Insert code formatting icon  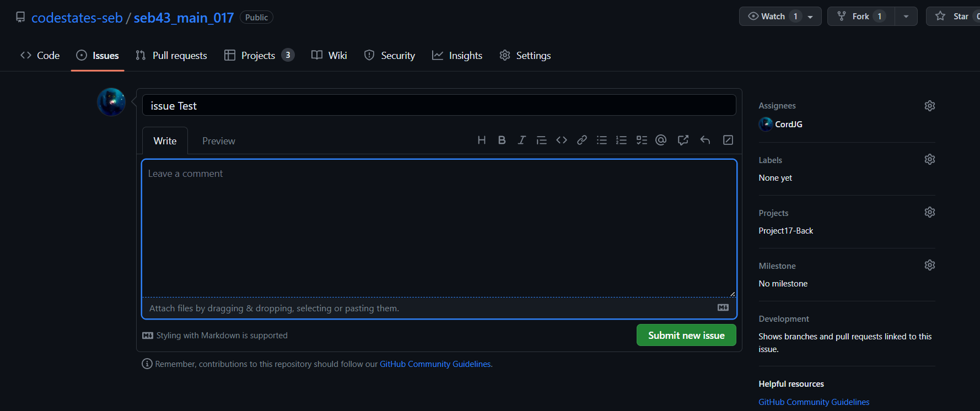pos(562,140)
